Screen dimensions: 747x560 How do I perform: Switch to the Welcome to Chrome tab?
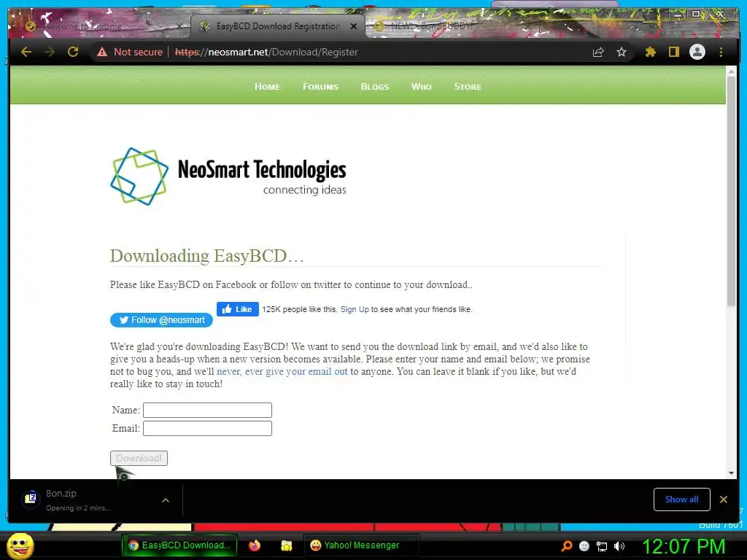(100, 26)
